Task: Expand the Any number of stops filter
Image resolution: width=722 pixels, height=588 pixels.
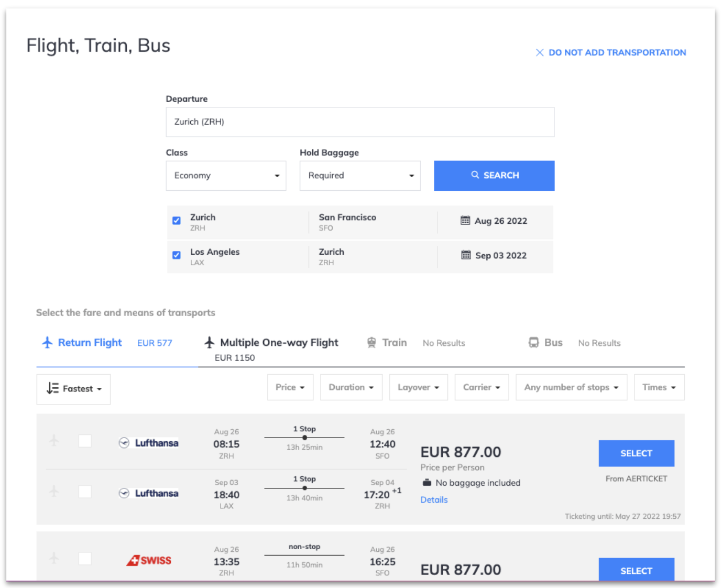Action: point(571,387)
